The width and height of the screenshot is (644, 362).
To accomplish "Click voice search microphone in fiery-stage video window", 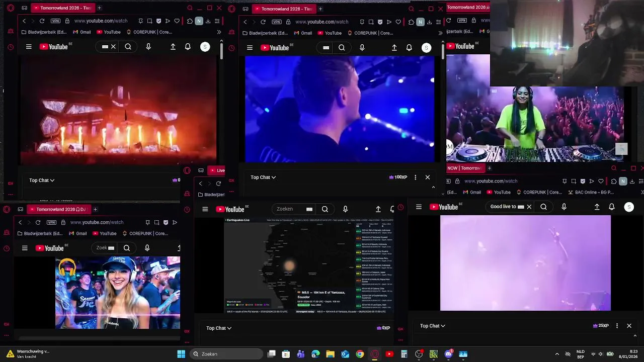I will click(x=148, y=47).
